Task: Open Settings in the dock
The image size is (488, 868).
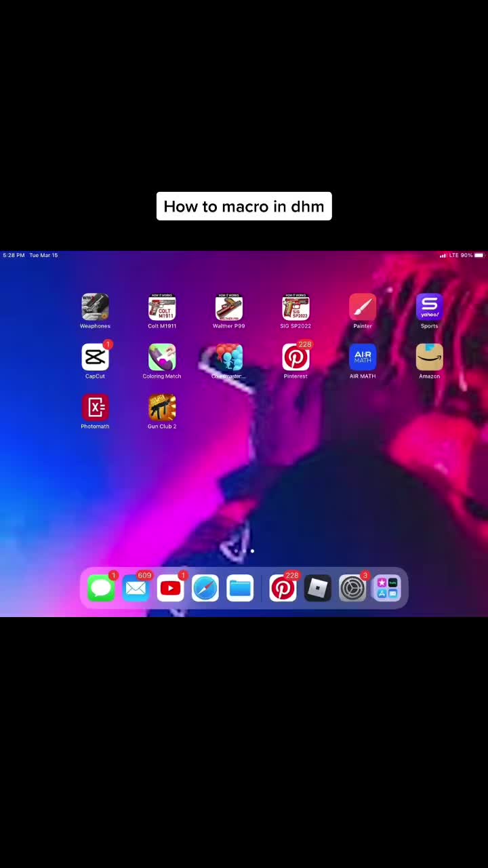Action: coord(352,588)
